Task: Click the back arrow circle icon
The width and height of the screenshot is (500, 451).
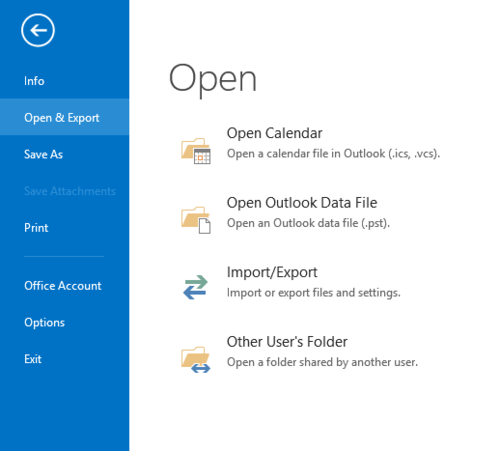Action: pos(38,30)
